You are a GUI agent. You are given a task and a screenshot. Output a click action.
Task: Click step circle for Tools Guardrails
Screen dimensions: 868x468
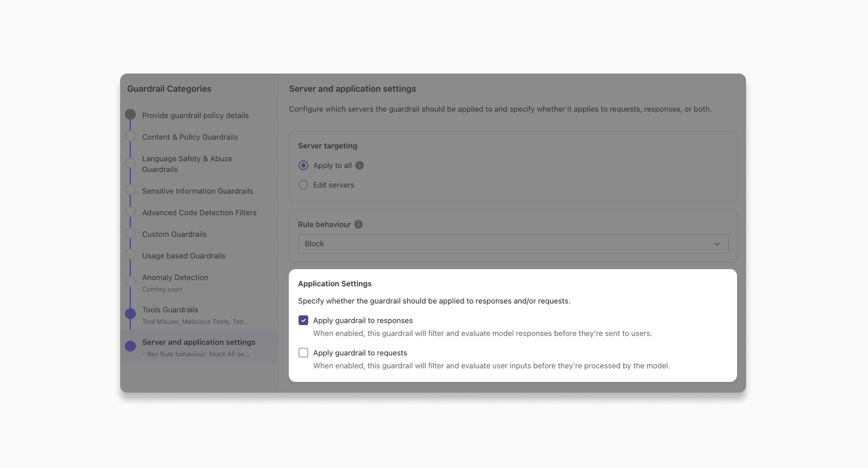130,314
